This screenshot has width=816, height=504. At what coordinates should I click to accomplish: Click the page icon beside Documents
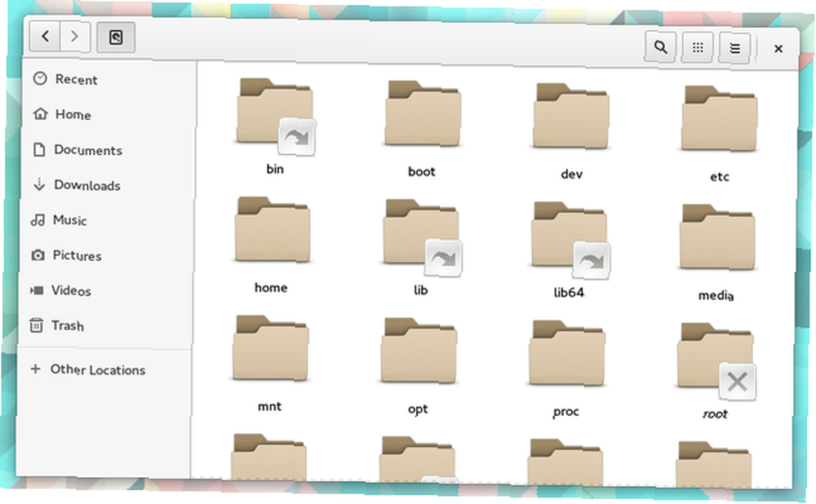(39, 149)
